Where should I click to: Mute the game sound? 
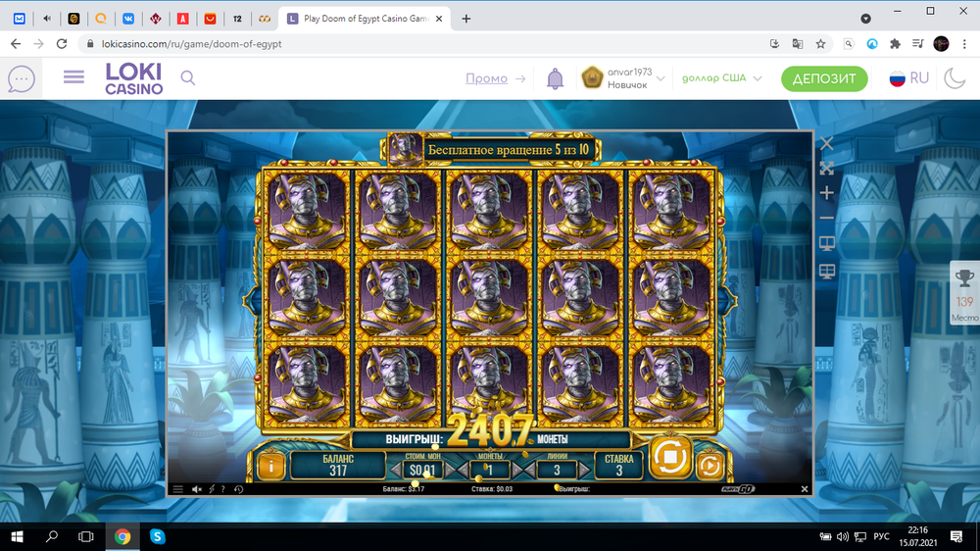(x=196, y=489)
